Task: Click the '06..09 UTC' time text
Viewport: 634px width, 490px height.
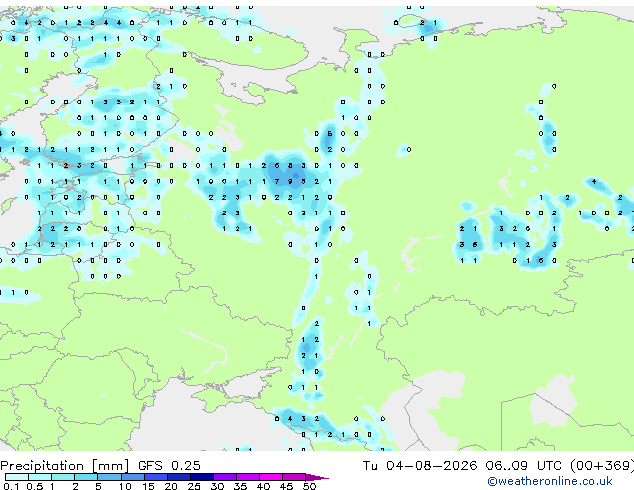Action: tap(523, 465)
